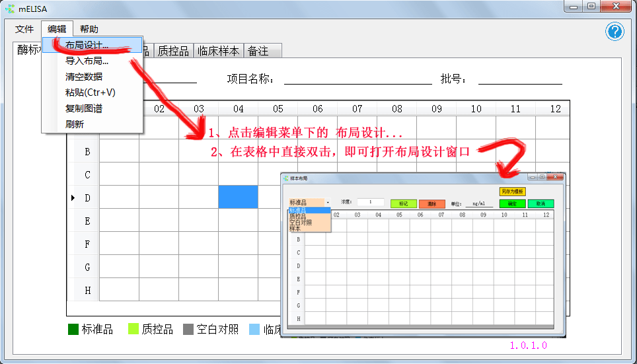Minimize the mELISA main window

point(574,7)
